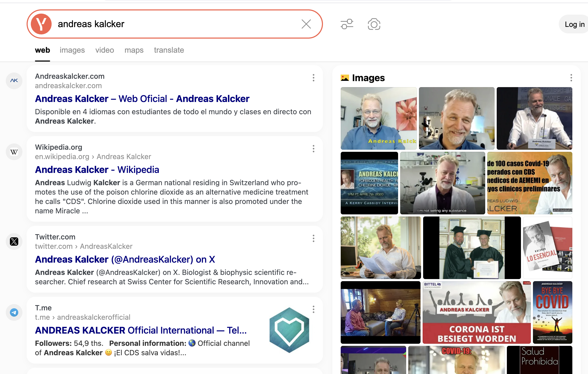Open Andreas Kalcker Web Oficial link

pos(142,99)
